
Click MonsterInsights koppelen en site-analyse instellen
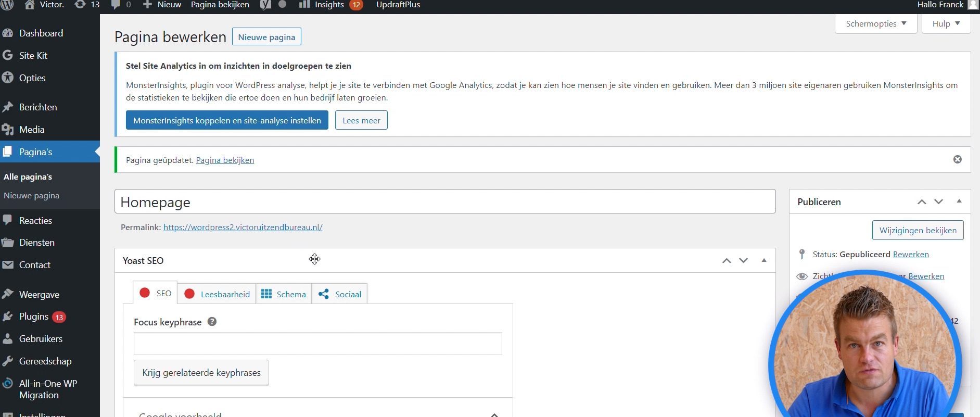pos(227,120)
